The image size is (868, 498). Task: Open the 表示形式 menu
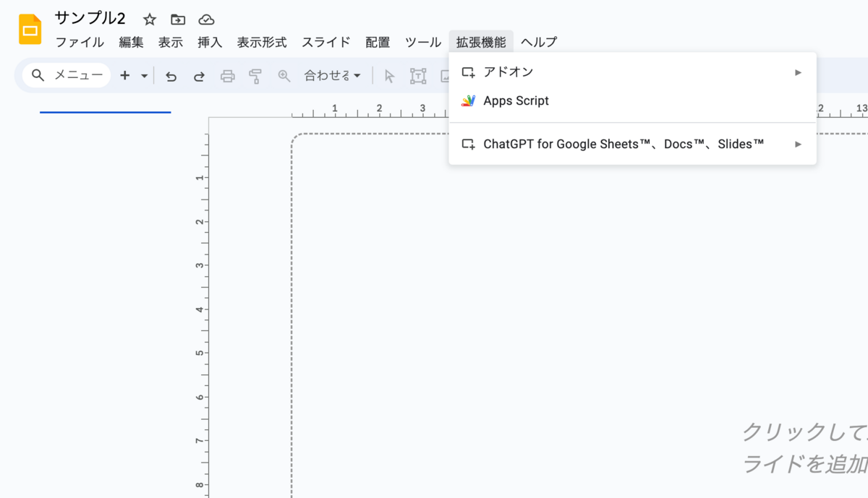262,42
